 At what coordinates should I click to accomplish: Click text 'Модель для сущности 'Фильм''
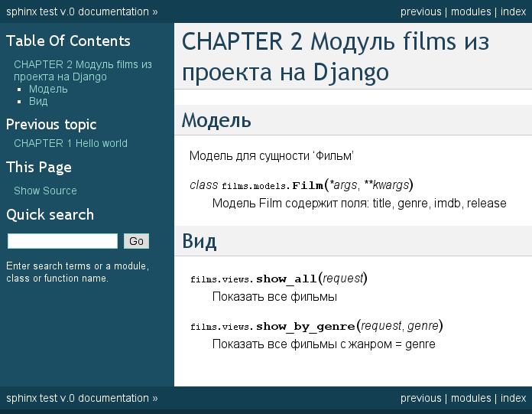[x=271, y=156]
